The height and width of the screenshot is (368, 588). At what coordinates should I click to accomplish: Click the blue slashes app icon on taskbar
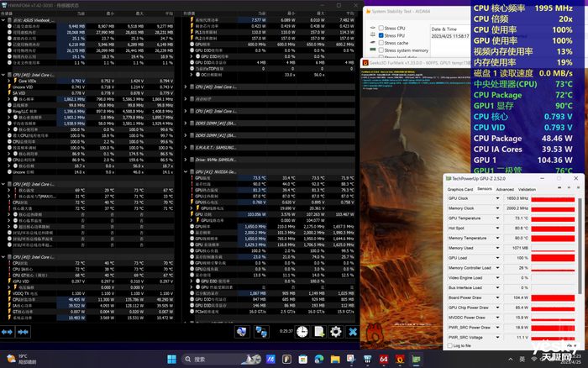pos(270,360)
